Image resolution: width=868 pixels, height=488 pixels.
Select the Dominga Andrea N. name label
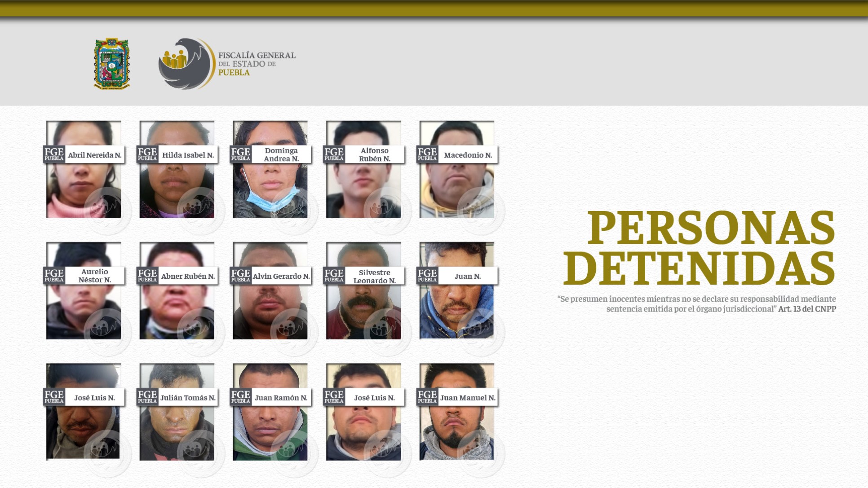[x=281, y=154]
